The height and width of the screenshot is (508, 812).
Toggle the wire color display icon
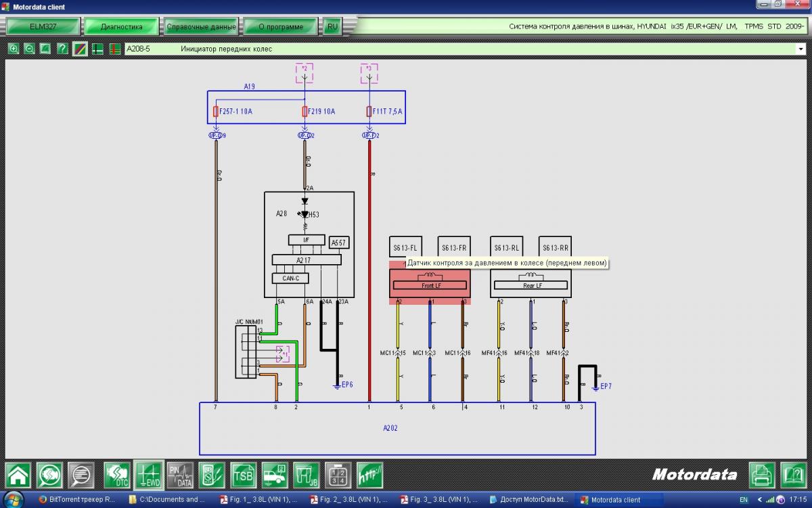coord(80,49)
